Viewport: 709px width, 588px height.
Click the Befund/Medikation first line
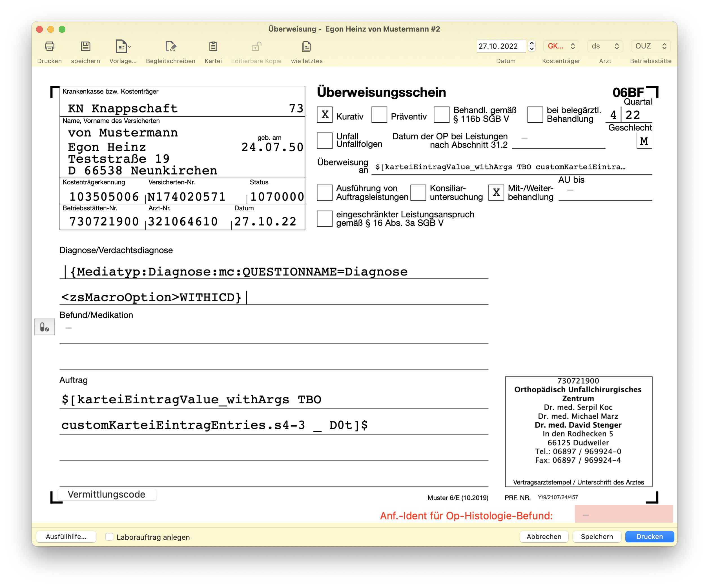[274, 332]
